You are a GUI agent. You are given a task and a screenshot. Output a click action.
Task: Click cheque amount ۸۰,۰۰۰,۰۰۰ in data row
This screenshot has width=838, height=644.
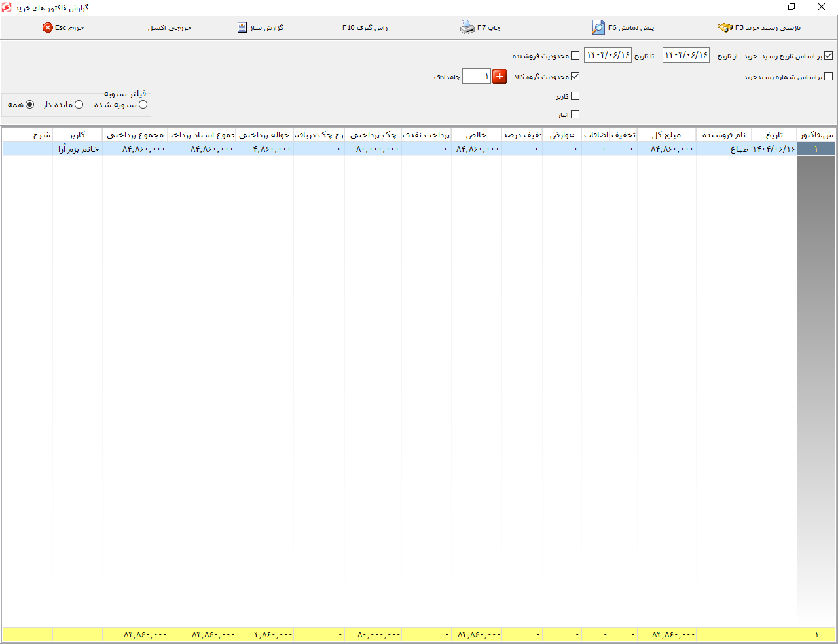pyautogui.click(x=373, y=149)
